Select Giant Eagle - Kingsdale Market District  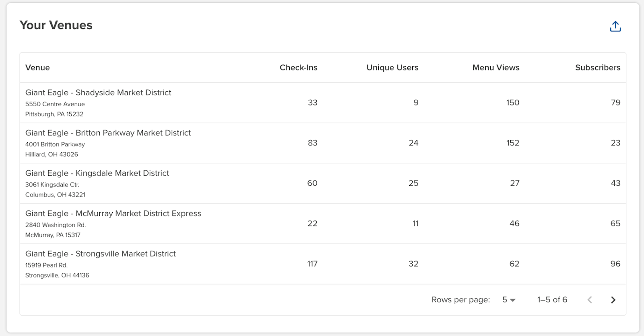point(97,173)
